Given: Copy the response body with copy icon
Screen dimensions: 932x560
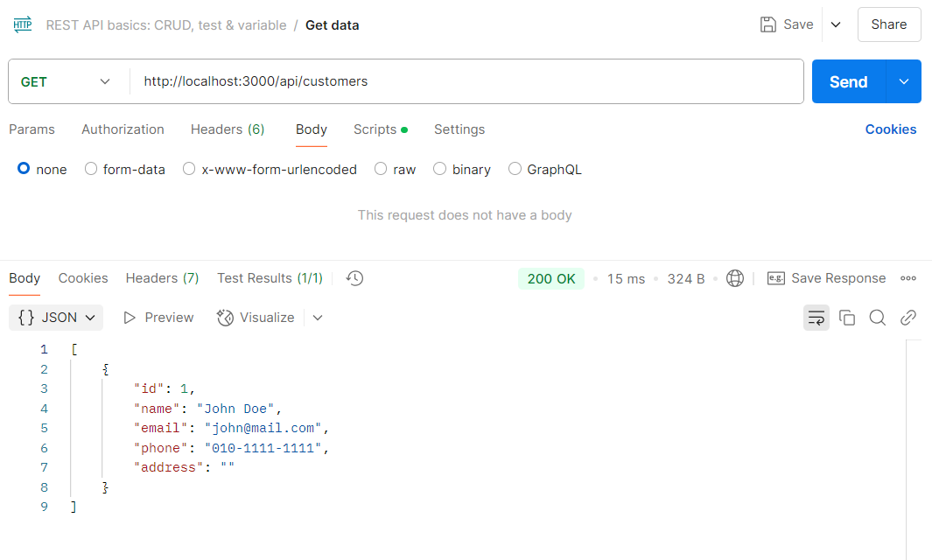Looking at the screenshot, I should 847,318.
